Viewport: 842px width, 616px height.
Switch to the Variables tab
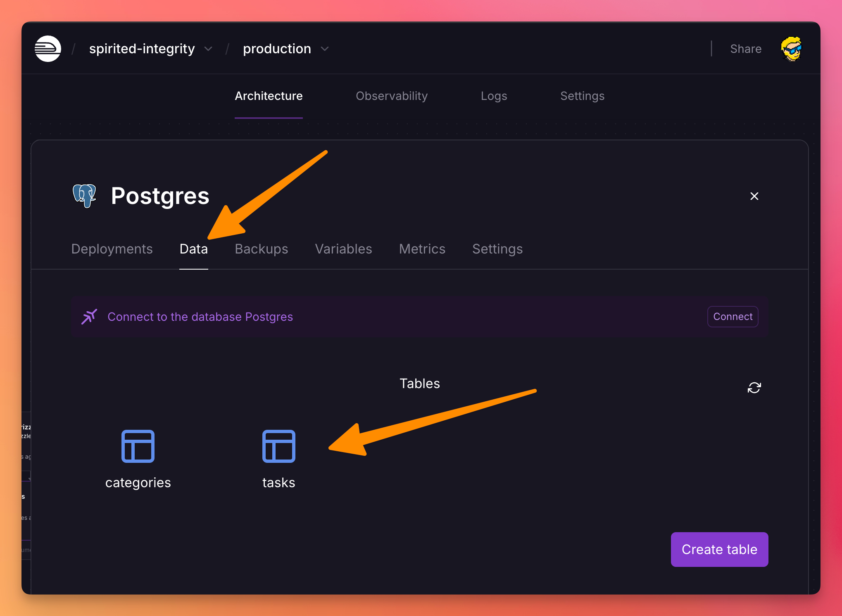click(x=343, y=249)
